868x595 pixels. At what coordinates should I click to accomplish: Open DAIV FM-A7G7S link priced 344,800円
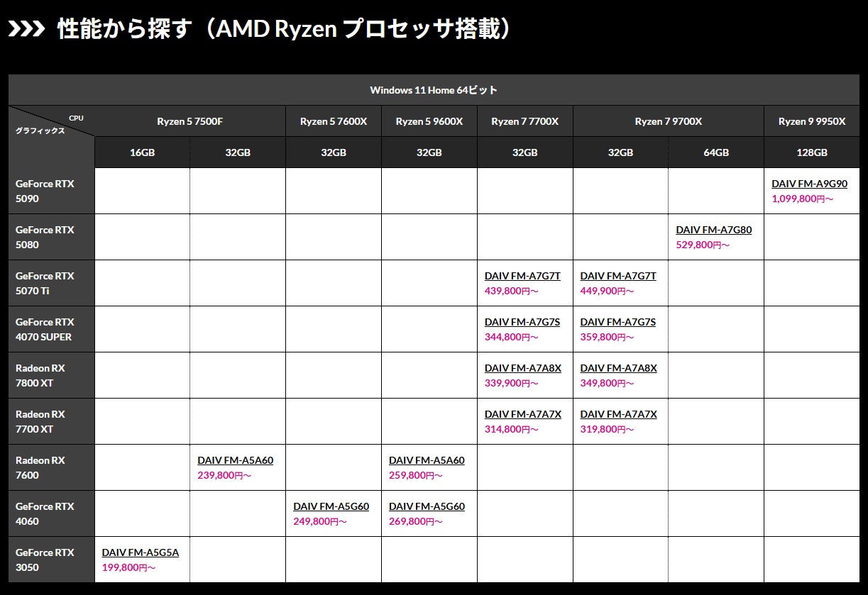point(522,322)
